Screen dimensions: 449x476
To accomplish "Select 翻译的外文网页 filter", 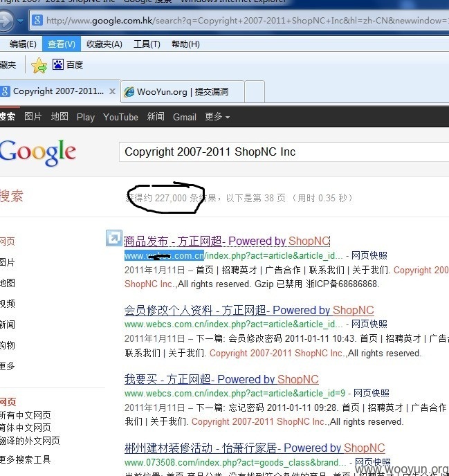I will point(30,441).
